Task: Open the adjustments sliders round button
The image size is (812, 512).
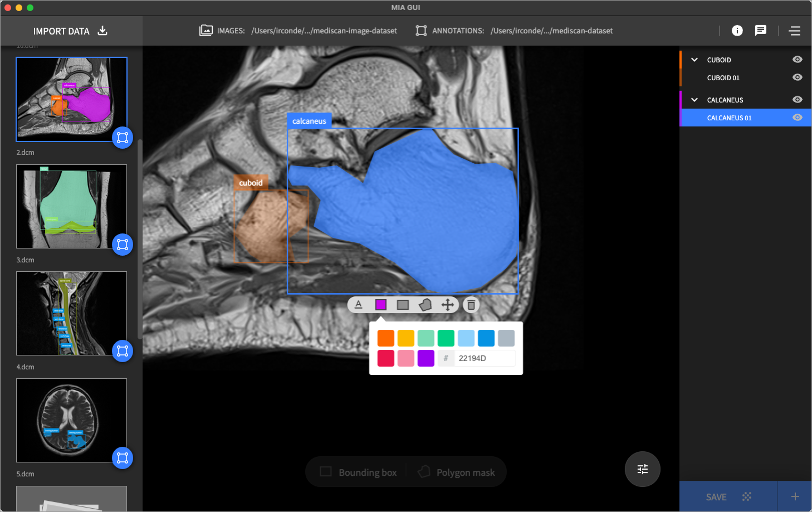Action: point(643,469)
